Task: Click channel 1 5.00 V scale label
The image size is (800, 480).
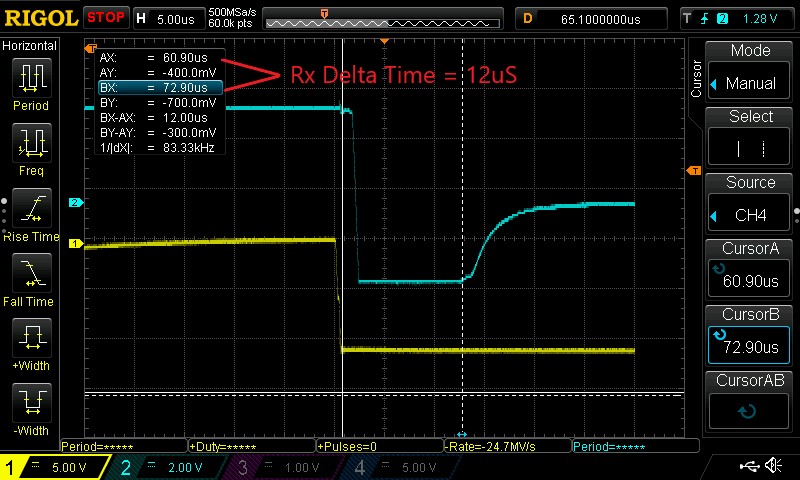Action: (x=69, y=467)
